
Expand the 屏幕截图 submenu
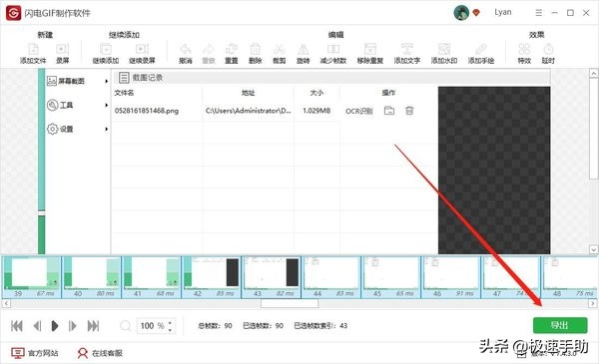(x=107, y=81)
